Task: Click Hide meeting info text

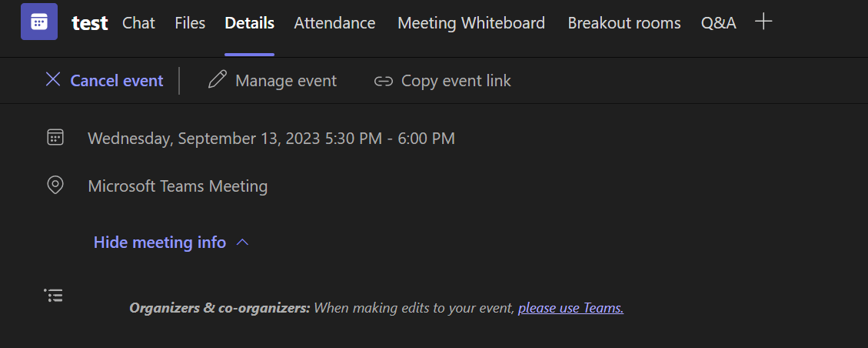Action: (159, 243)
